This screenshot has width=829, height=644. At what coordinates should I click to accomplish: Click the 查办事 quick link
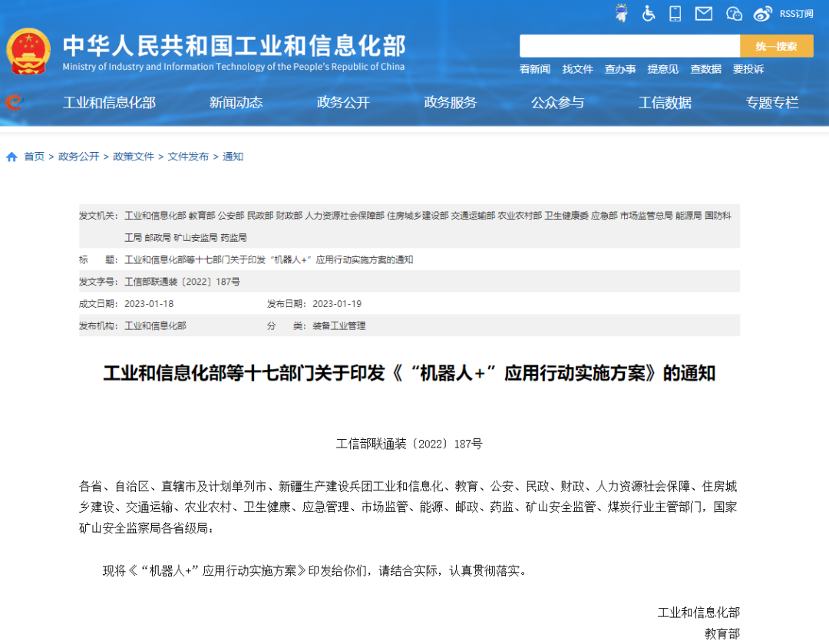tap(619, 69)
